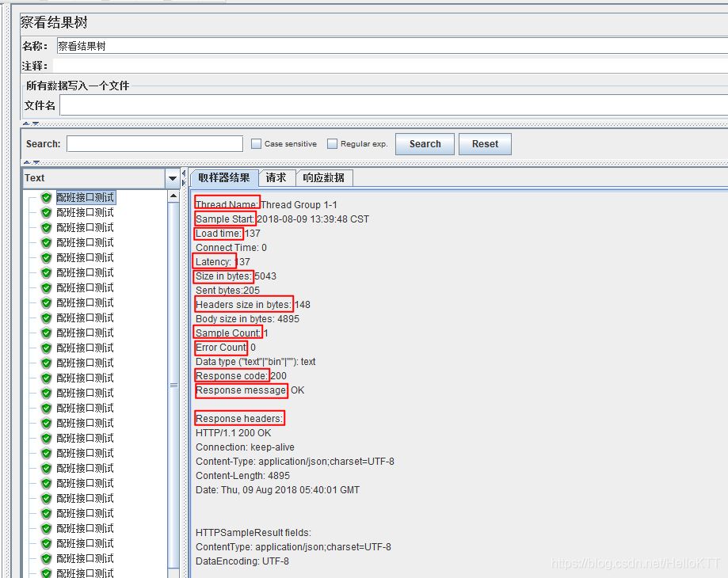Up arrow on divider below Search panel
Screen dimensions: 728x578
click(26, 162)
